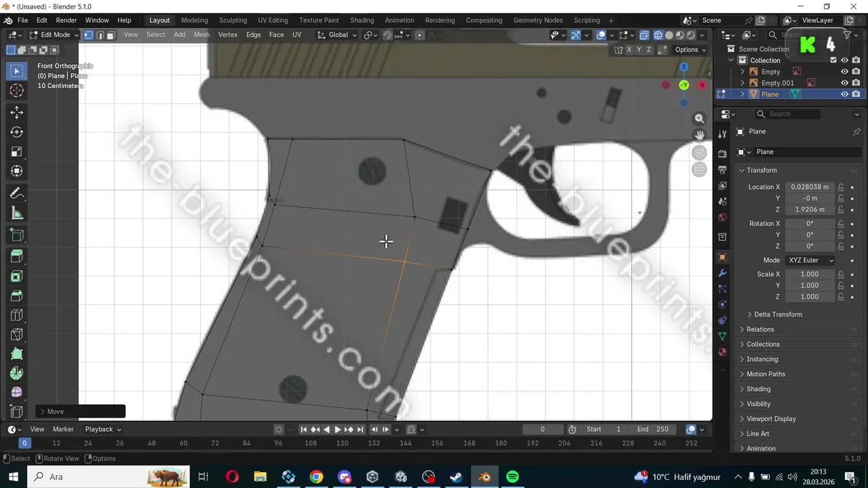Open the Mesh menu in viewport header

click(201, 35)
